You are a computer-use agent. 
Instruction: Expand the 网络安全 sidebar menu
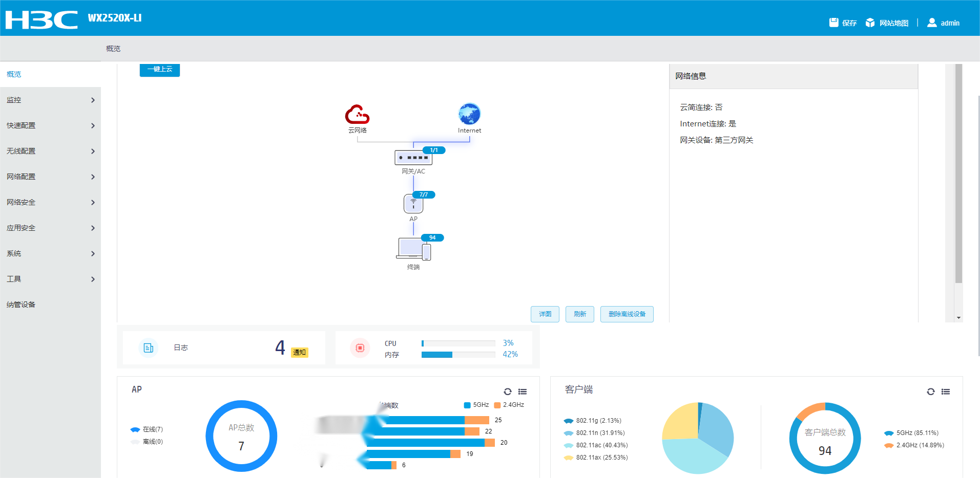50,202
